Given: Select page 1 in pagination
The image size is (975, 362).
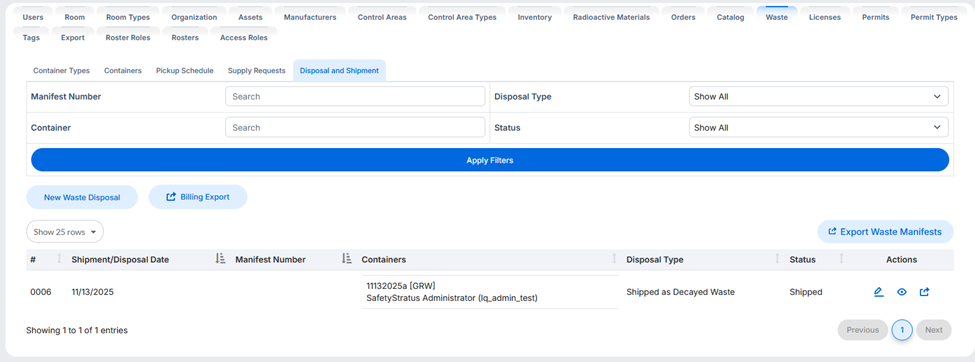Looking at the screenshot, I should tap(902, 330).
